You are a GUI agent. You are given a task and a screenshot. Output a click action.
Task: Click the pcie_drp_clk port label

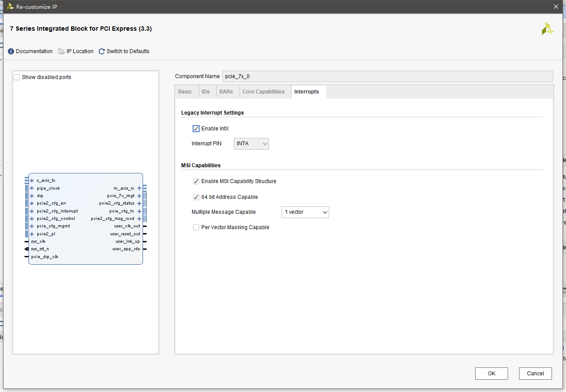[x=44, y=257]
